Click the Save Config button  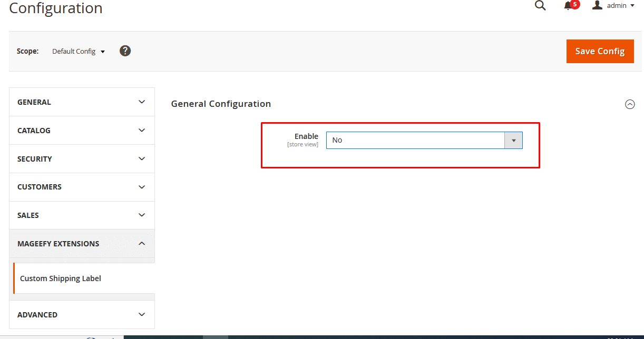(600, 51)
